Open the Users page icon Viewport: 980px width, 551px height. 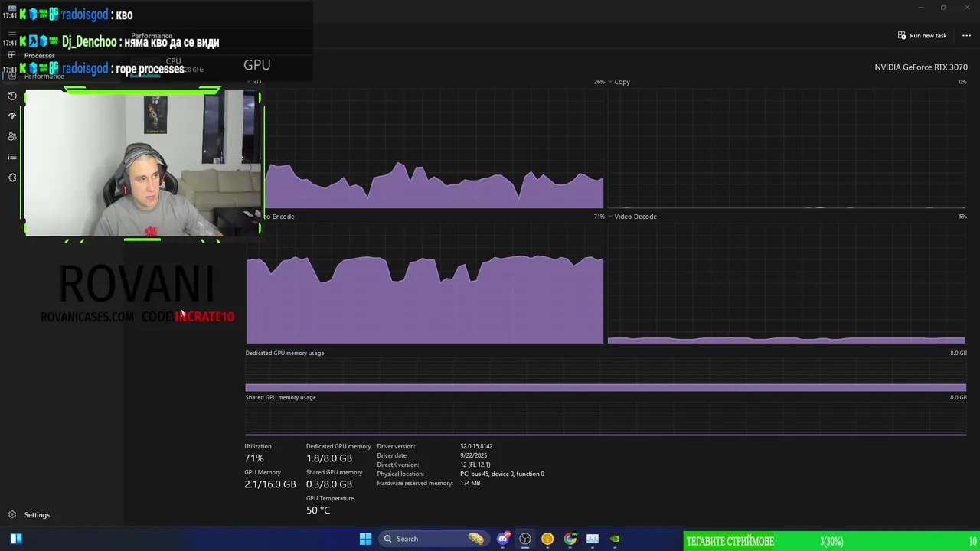(x=12, y=136)
